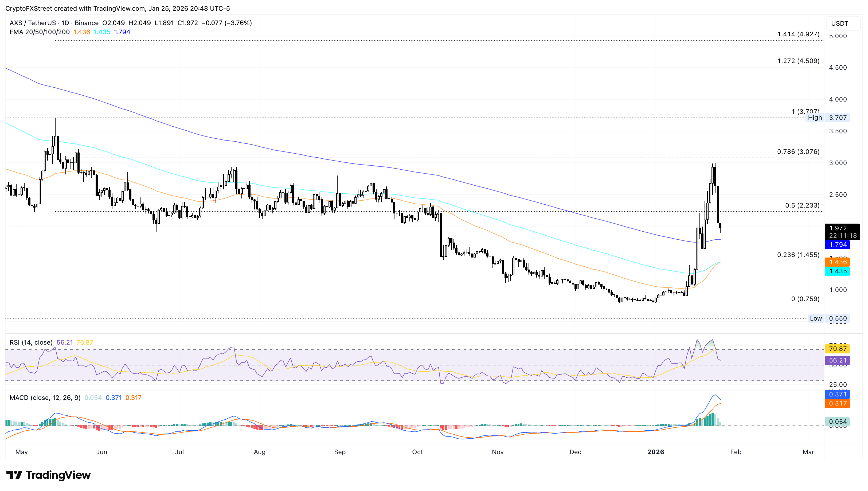
Task: Click the yellow 70.87 RSI value tag
Action: [x=837, y=349]
